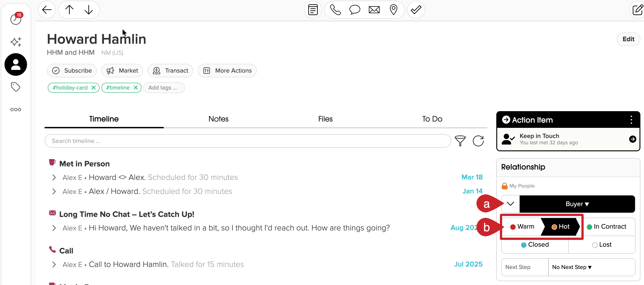This screenshot has height=285, width=644.
Task: Set relationship status to Lost
Action: pos(602,245)
